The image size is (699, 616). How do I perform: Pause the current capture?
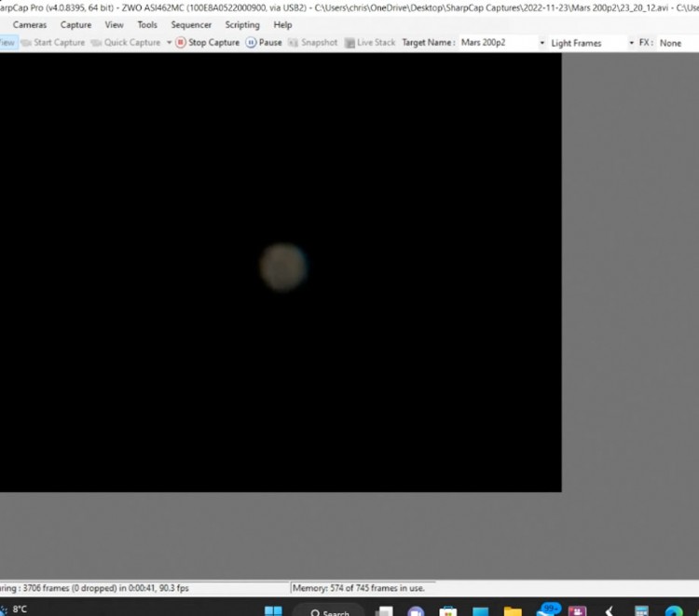click(x=264, y=43)
